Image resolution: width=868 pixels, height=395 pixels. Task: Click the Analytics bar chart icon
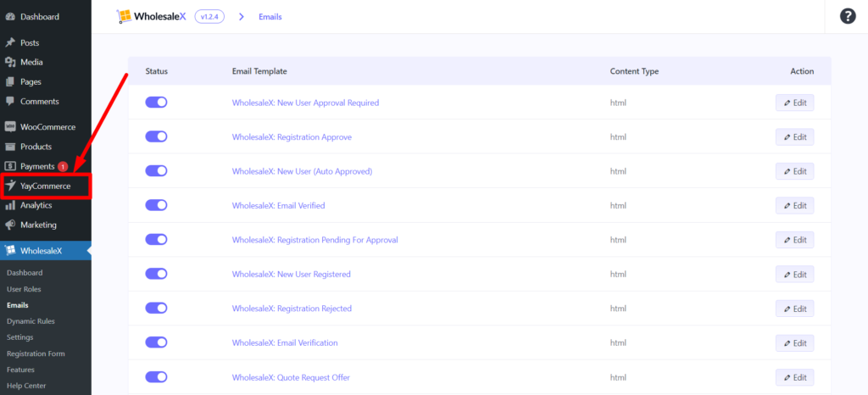coord(10,205)
